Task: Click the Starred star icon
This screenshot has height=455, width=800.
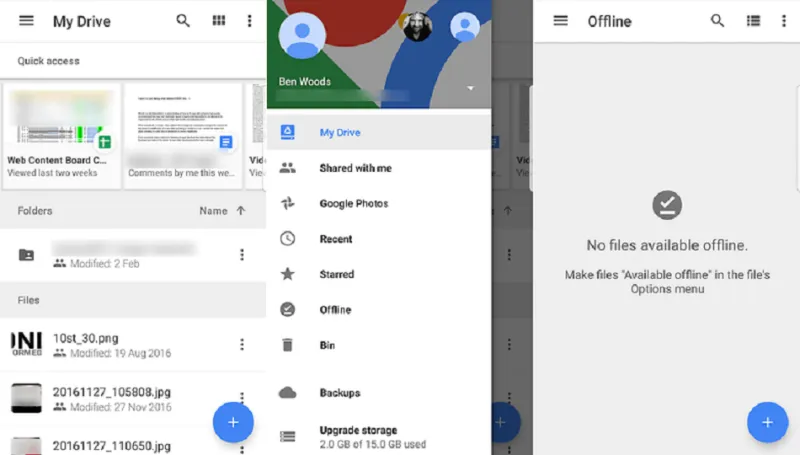Action: pyautogui.click(x=288, y=274)
